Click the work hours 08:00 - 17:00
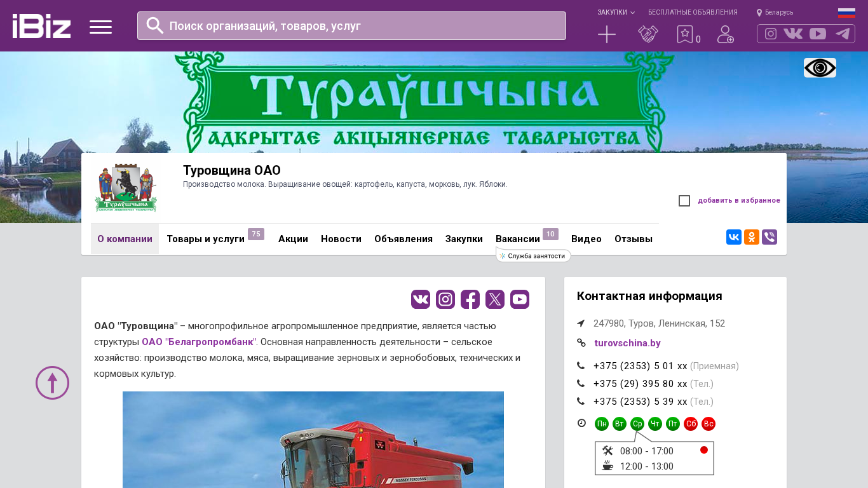 coord(647,451)
